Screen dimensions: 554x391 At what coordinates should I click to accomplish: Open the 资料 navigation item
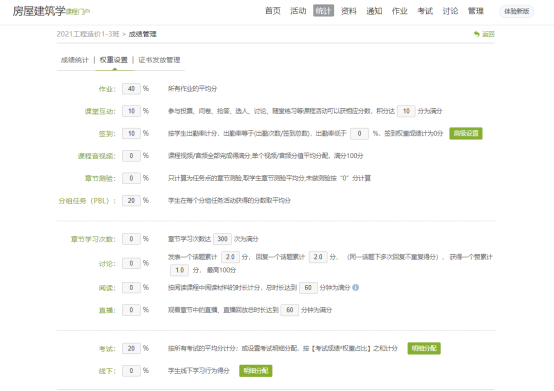349,11
